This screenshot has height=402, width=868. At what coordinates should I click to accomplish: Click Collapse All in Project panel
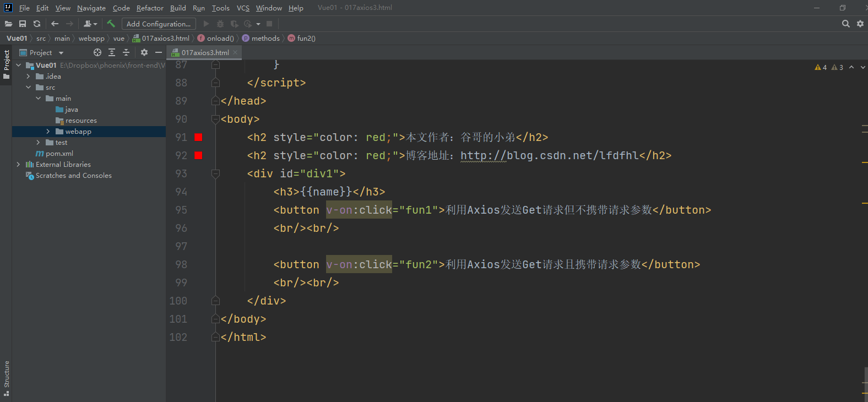[126, 52]
